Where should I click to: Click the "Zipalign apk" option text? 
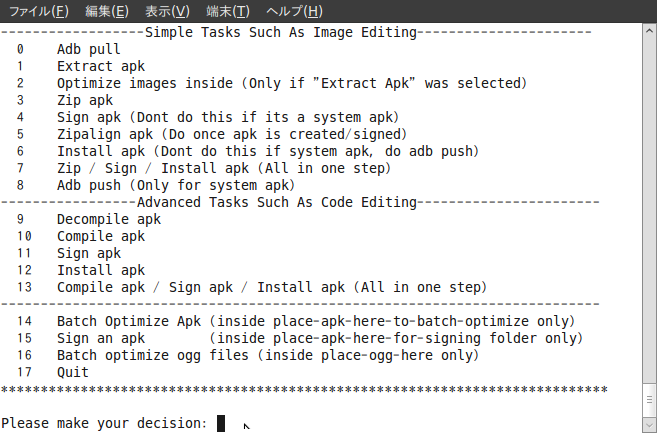pos(104,134)
